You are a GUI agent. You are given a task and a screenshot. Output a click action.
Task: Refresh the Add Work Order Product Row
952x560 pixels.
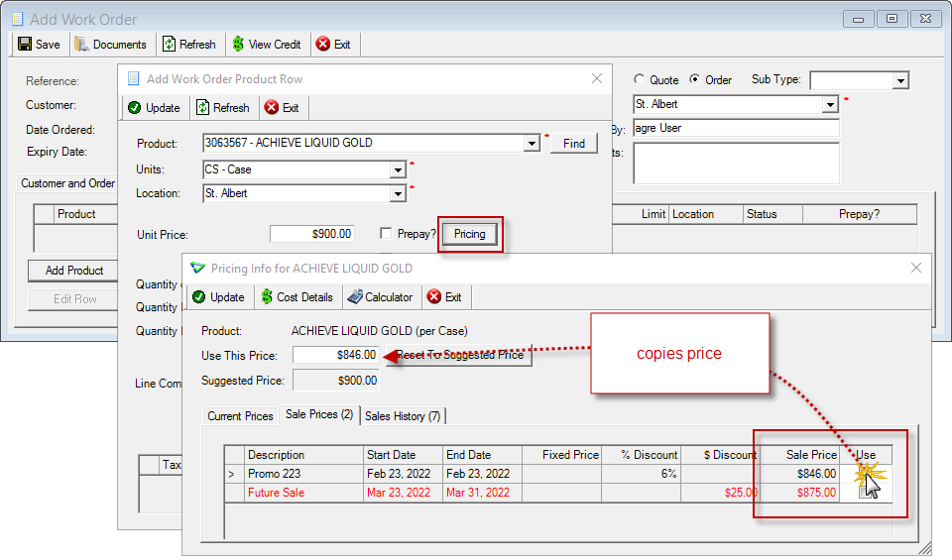[x=223, y=108]
